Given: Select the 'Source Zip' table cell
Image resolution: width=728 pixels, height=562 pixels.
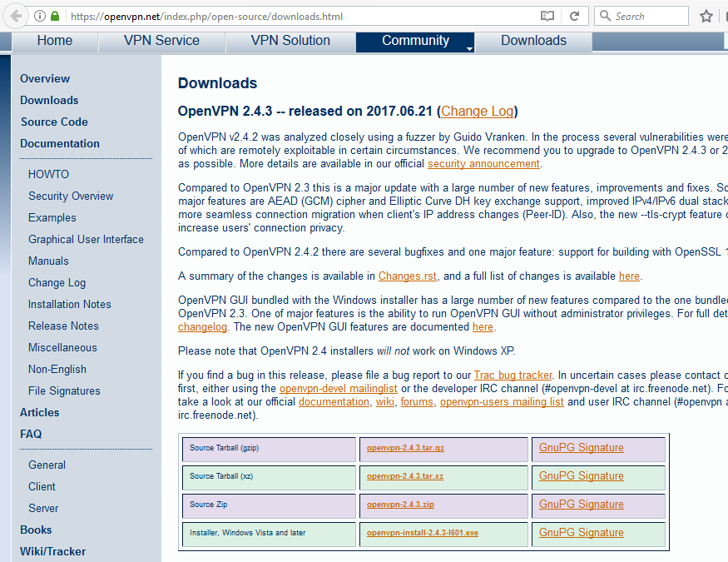Looking at the screenshot, I should (269, 506).
